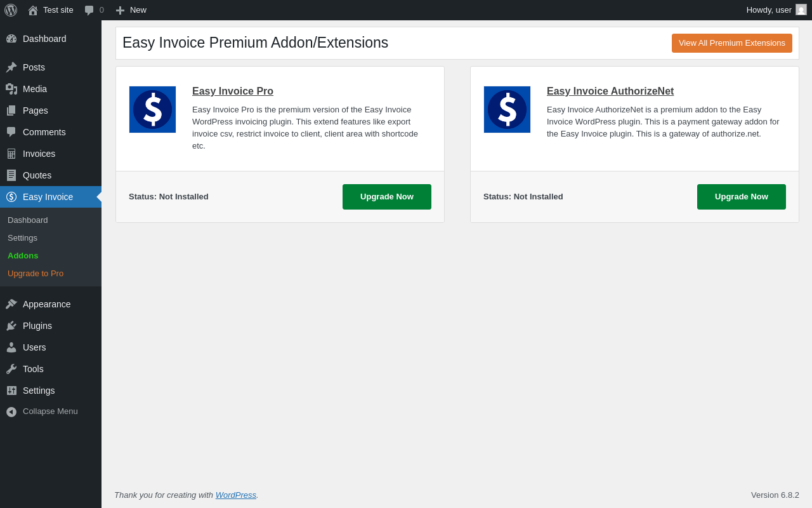Screen dimensions: 812x508
Task: Click the Tools wrench icon
Action: pyautogui.click(x=11, y=369)
